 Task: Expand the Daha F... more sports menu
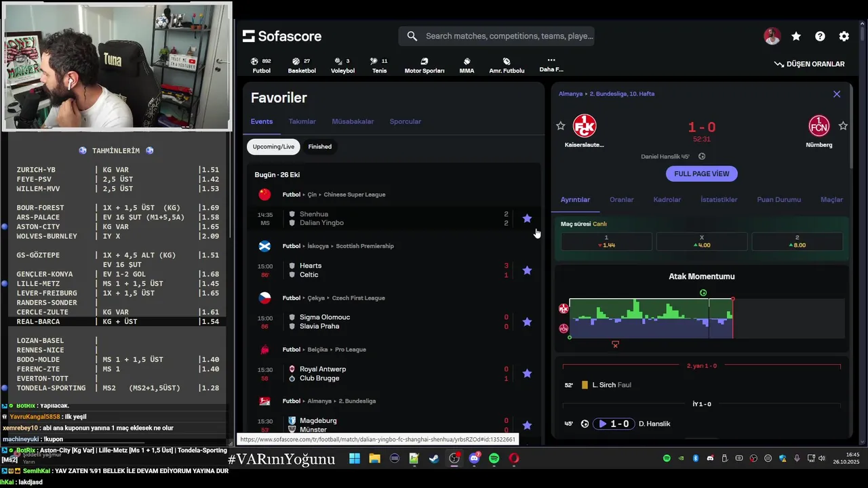coord(551,64)
